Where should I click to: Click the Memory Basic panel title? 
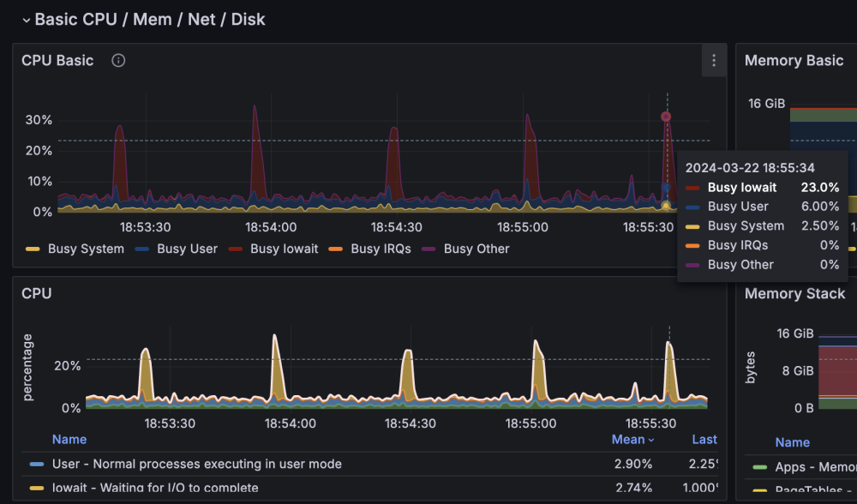click(794, 60)
